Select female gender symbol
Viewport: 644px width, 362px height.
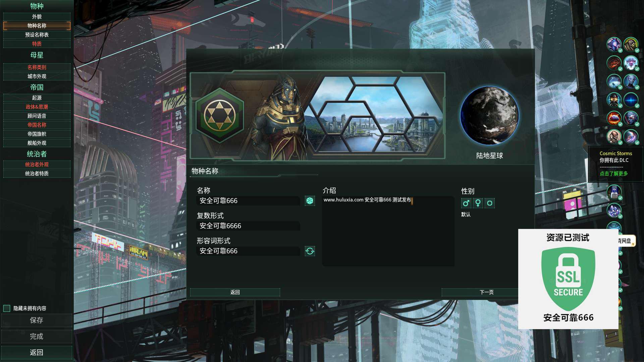(x=478, y=203)
